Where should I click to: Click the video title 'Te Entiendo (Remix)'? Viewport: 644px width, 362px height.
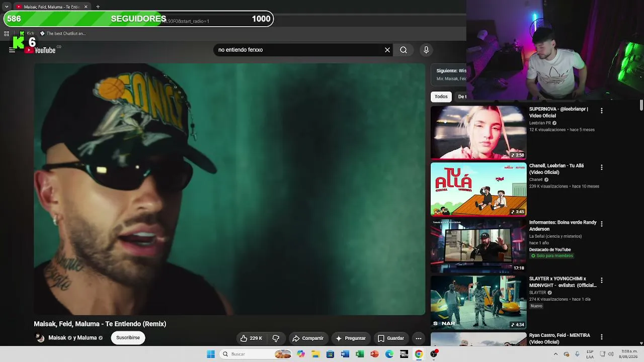pyautogui.click(x=100, y=324)
